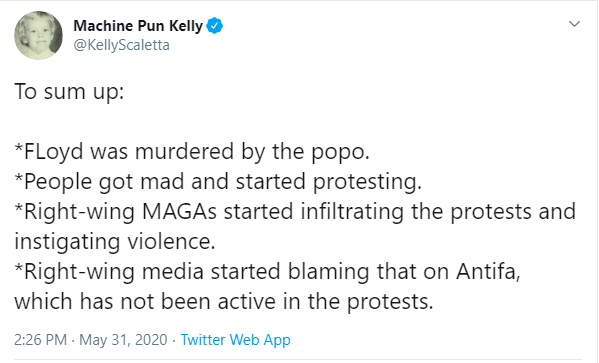Click the 2:26 PM timestamp
This screenshot has height=363, width=599.
click(x=40, y=340)
